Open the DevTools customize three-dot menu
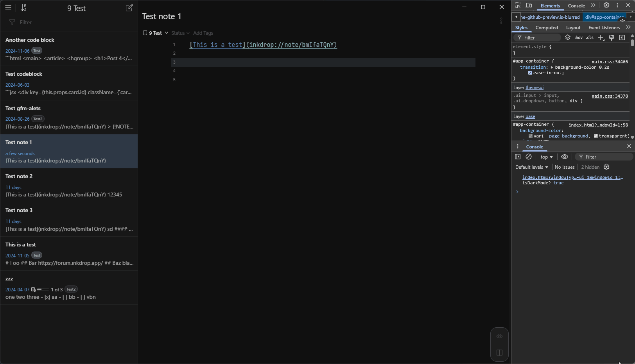This screenshot has width=635, height=364. [617, 5]
